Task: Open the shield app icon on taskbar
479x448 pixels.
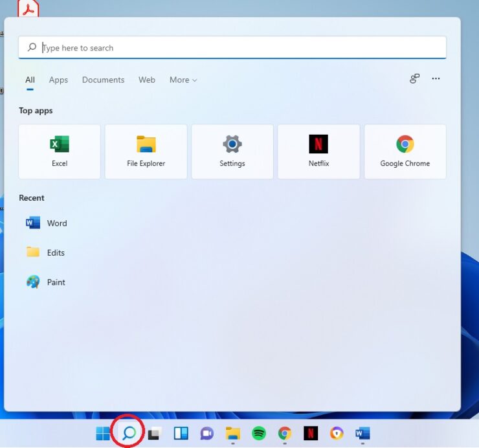Action: pos(337,433)
